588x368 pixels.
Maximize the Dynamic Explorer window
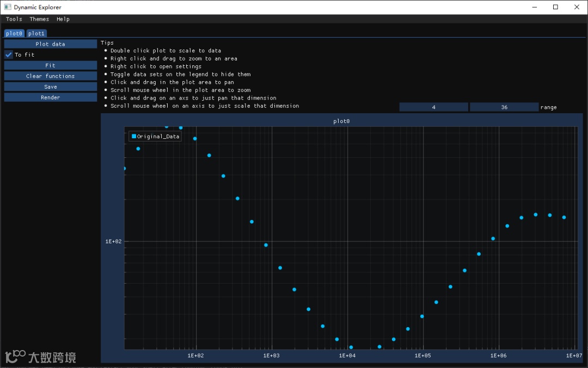(555, 7)
